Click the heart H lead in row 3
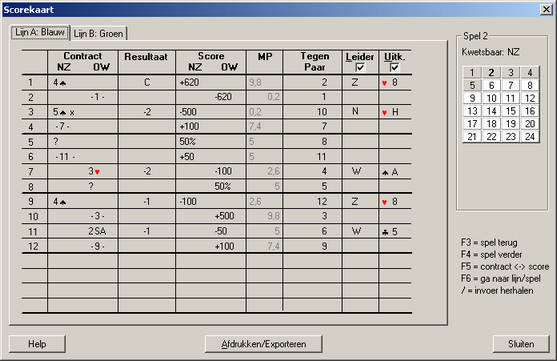 point(390,112)
